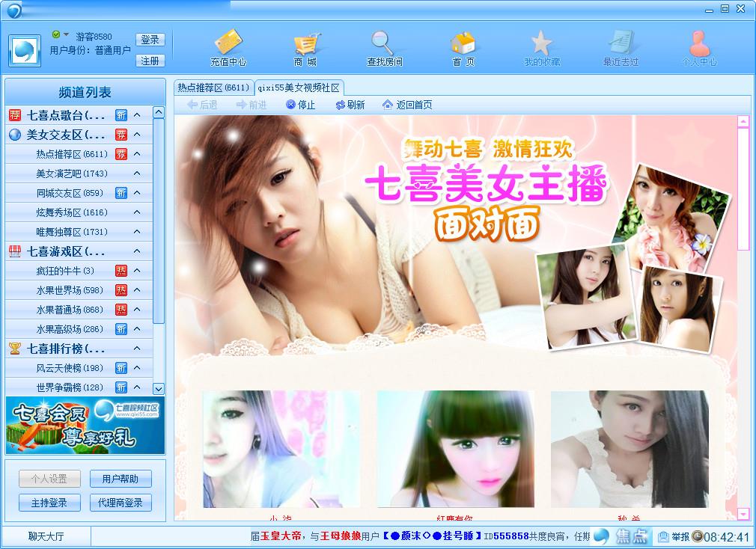
Task: Select 风云天使榜 (198) ranking
Action: pyautogui.click(x=79, y=368)
